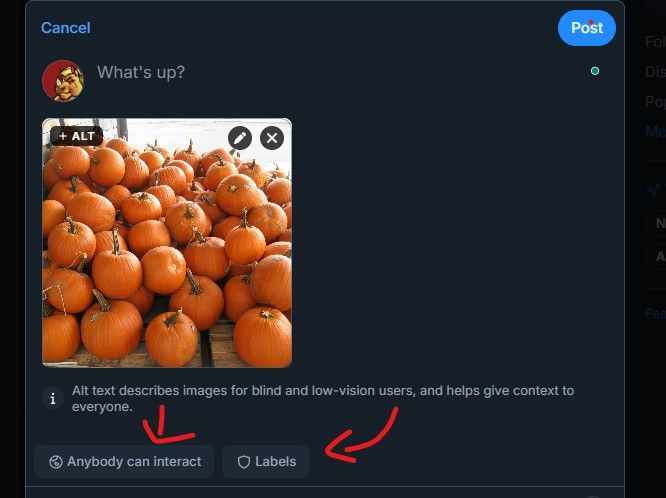
Task: Open the profile avatar in the composer
Action: pos(62,80)
